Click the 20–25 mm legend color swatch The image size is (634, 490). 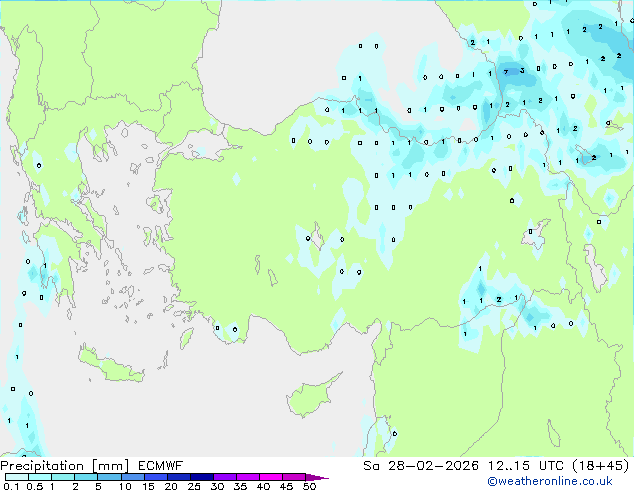point(178,477)
